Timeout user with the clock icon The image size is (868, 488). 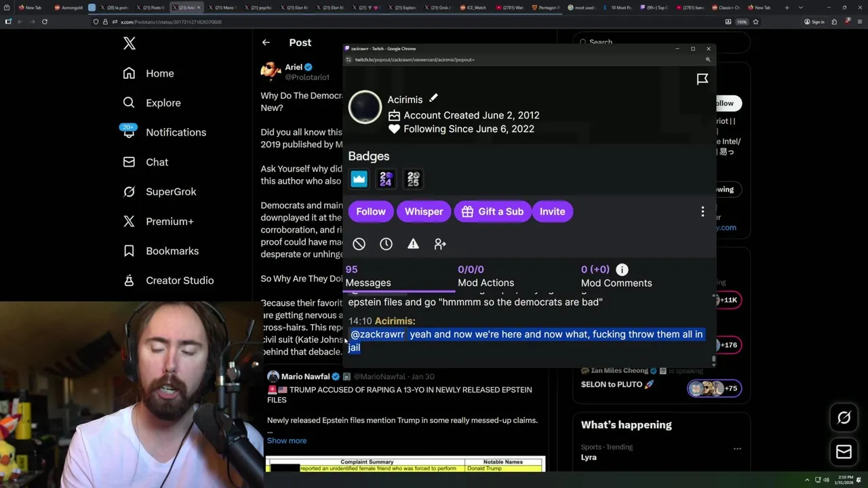[386, 244]
